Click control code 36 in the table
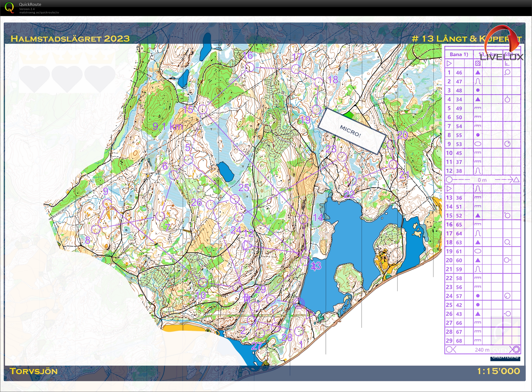The image size is (532, 392). [x=459, y=198]
